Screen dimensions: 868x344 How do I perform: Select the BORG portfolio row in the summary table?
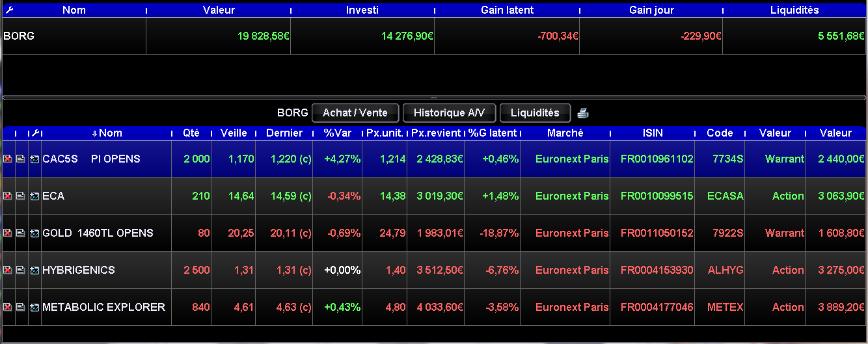[434, 36]
